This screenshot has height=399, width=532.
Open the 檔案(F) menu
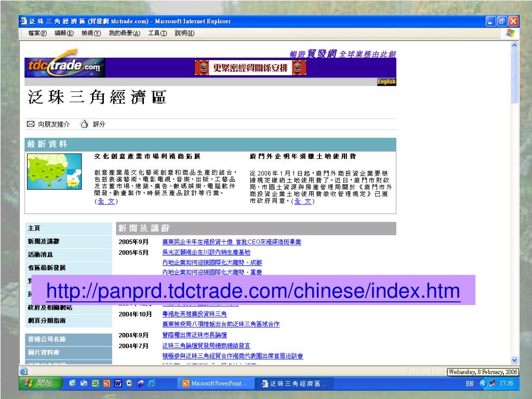tap(37, 33)
